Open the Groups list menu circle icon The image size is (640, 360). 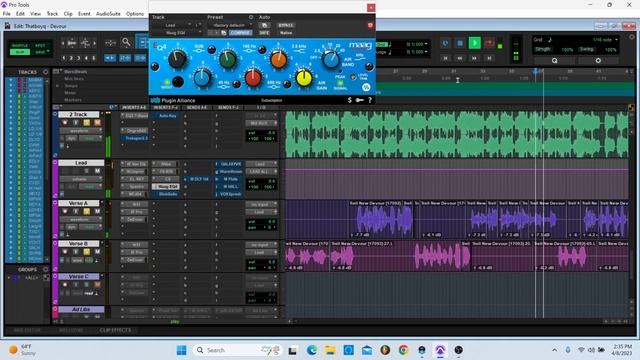pos(45,269)
